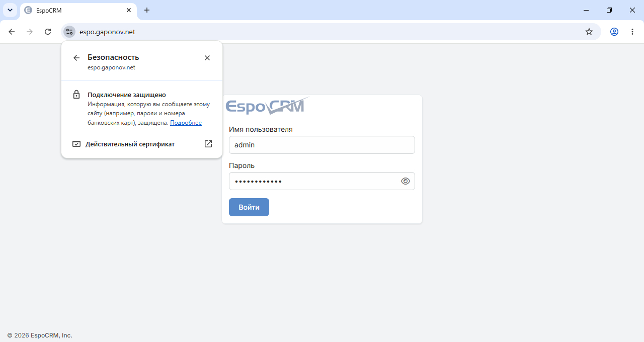Viewport: 644px width, 342px height.
Task: Click the address bar URL espo.gaponov.net
Action: 107,32
